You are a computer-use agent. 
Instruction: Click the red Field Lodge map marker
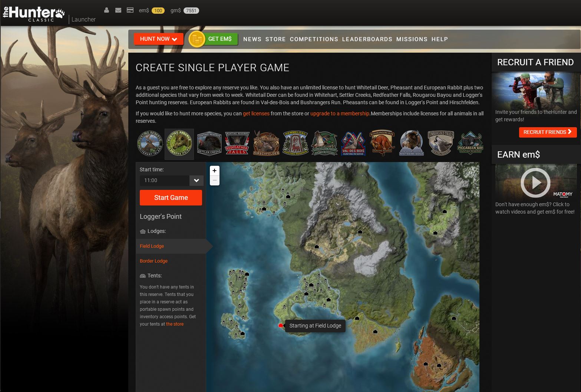coord(281,325)
